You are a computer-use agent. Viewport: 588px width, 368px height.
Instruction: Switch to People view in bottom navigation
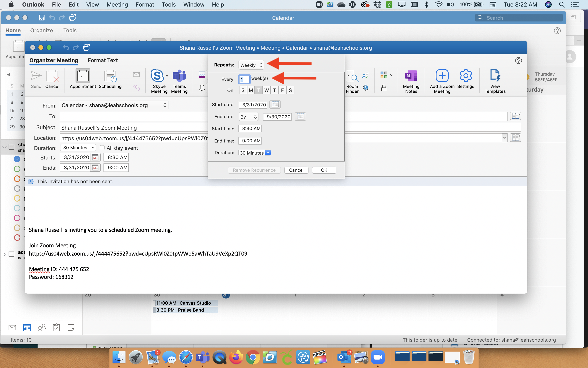pyautogui.click(x=42, y=328)
